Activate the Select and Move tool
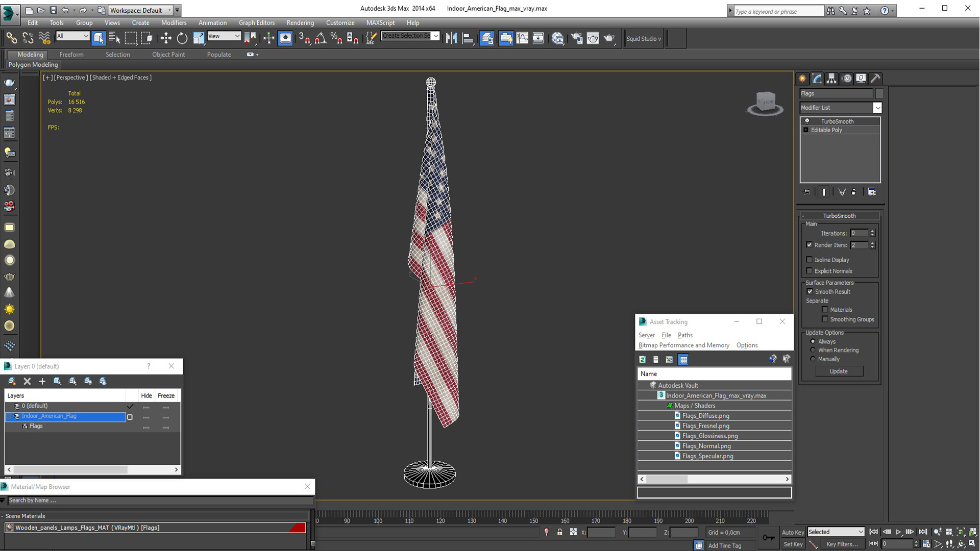980x551 pixels. [x=166, y=38]
